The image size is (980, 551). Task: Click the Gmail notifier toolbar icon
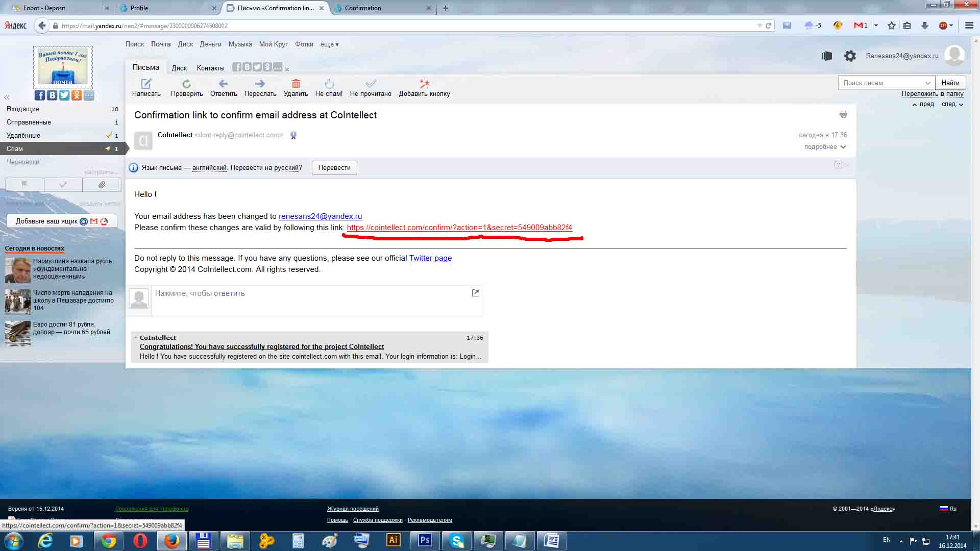click(861, 26)
